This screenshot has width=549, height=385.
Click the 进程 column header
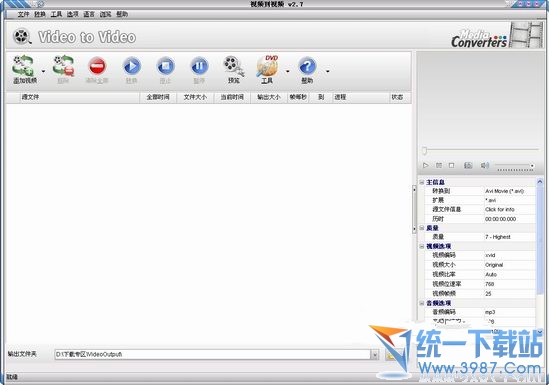point(361,97)
